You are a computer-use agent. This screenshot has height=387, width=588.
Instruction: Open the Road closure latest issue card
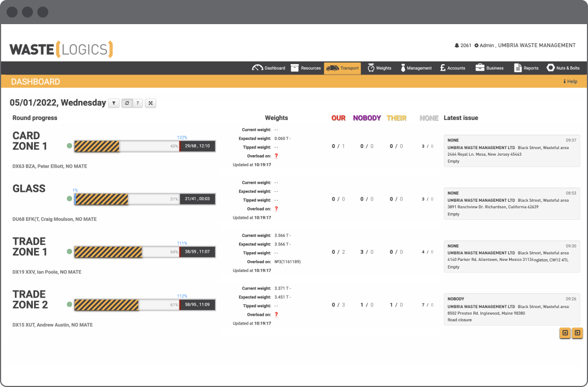(511, 309)
